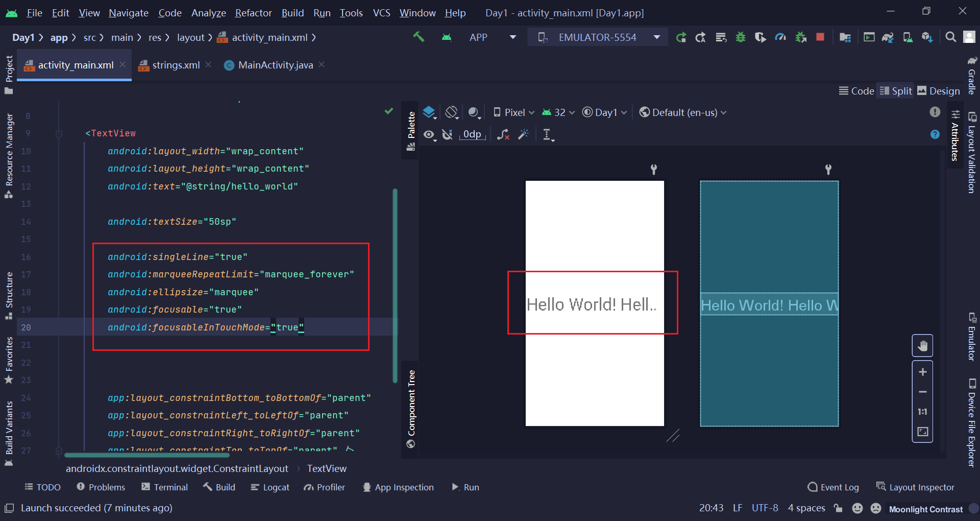Attach debugger to Android process icon
The image size is (980, 521).
[x=801, y=37]
